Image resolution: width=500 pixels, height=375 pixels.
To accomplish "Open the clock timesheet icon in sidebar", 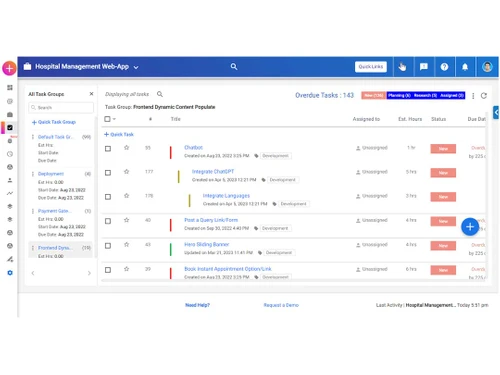I will (10, 154).
